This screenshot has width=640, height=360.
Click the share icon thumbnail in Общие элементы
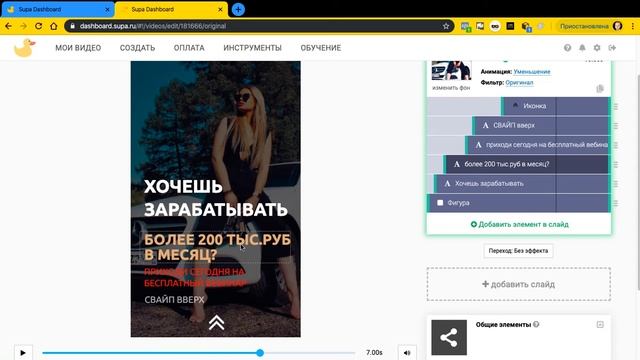[x=449, y=338]
